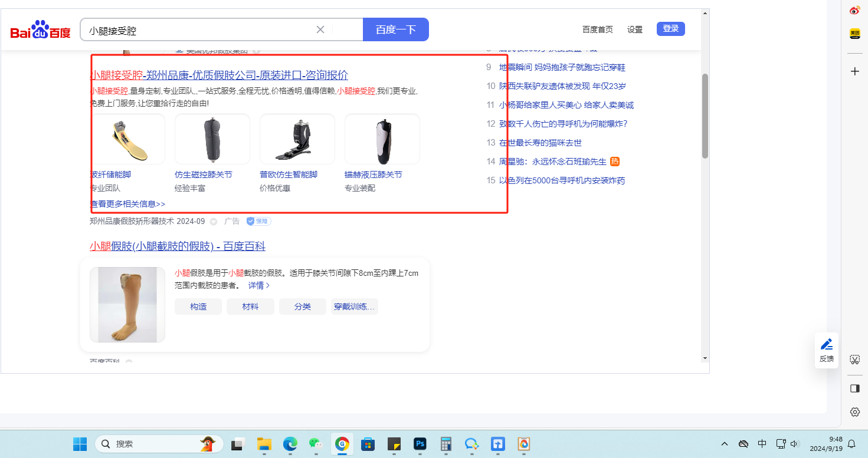
Task: Open the Meituan icon in the browser sidebar
Action: pos(855,34)
